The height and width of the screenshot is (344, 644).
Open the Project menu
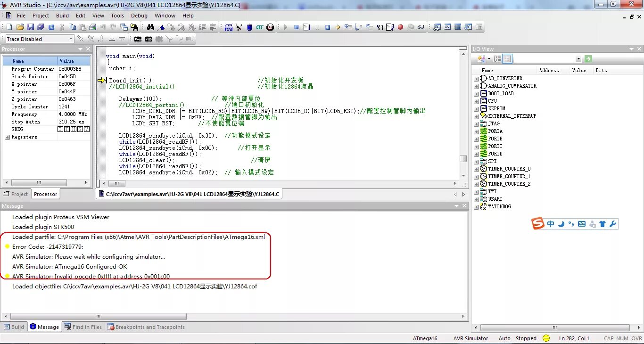pos(41,16)
